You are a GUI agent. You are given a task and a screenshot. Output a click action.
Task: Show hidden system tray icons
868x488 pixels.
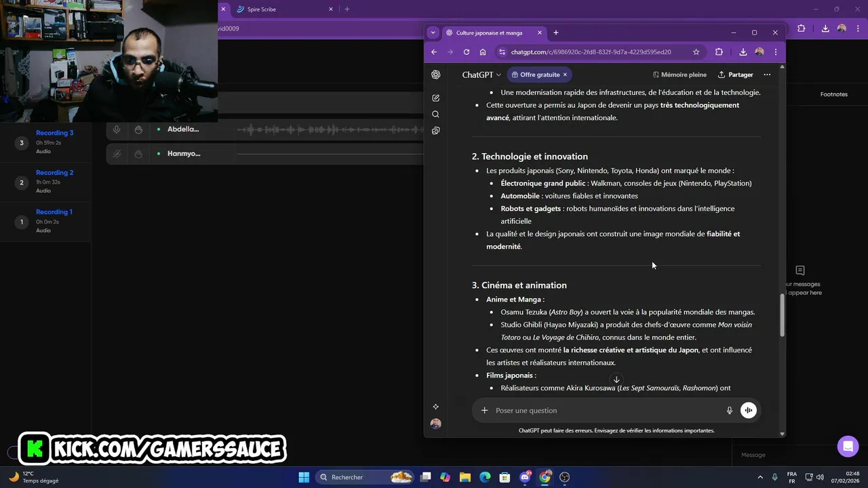coord(759,477)
